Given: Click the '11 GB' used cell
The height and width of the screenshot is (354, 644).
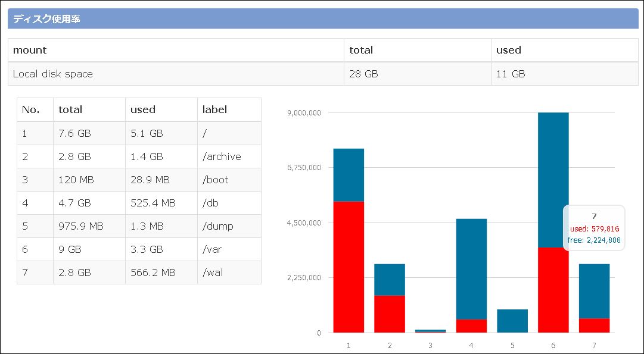Looking at the screenshot, I should (x=564, y=74).
